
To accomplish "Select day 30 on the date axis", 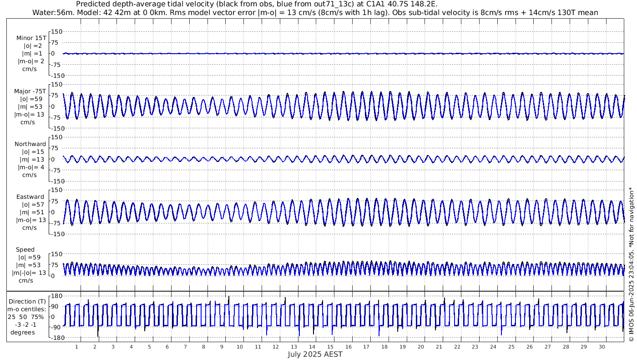I will pyautogui.click(x=602, y=347).
